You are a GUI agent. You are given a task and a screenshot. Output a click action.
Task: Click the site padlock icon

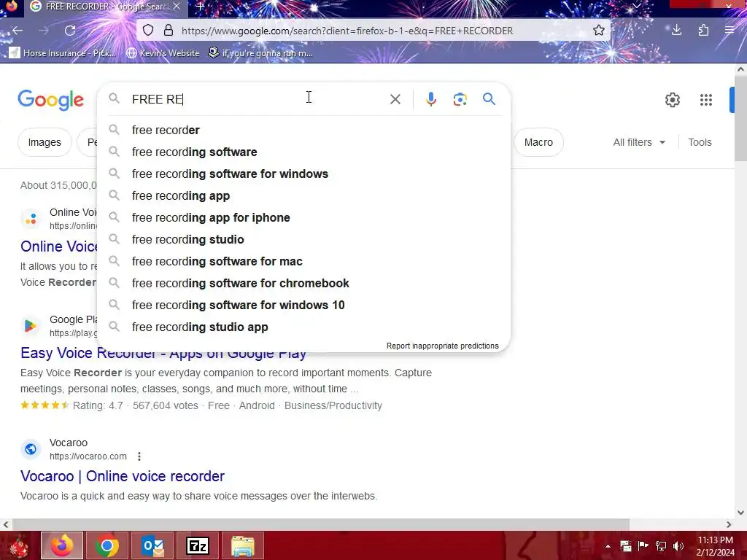(169, 31)
